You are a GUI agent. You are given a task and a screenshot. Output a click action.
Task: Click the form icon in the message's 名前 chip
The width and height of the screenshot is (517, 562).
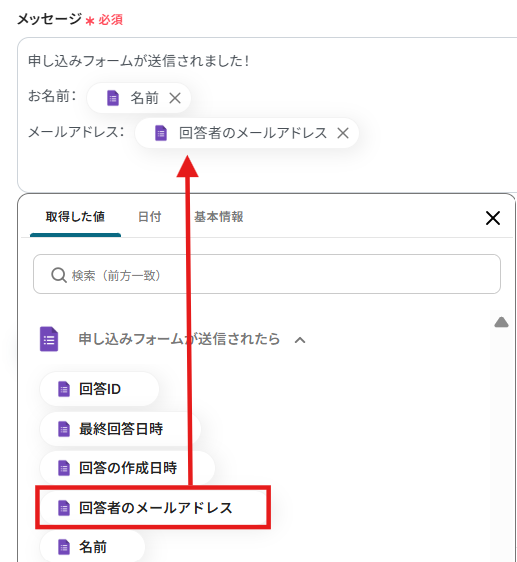(x=113, y=98)
